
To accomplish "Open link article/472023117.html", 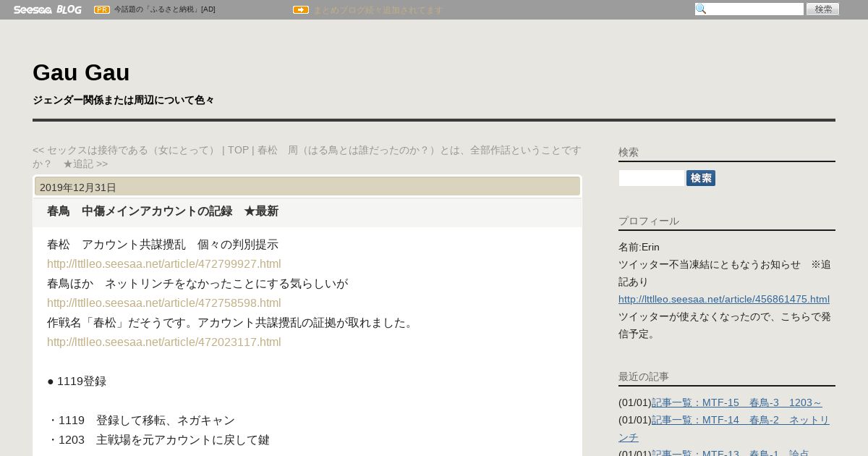I will [164, 342].
